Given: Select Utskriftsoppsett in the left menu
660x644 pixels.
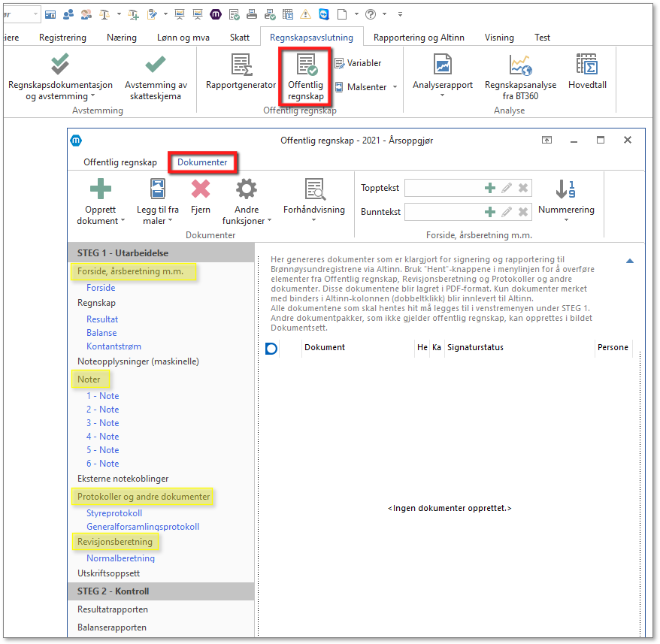Looking at the screenshot, I should (x=108, y=573).
